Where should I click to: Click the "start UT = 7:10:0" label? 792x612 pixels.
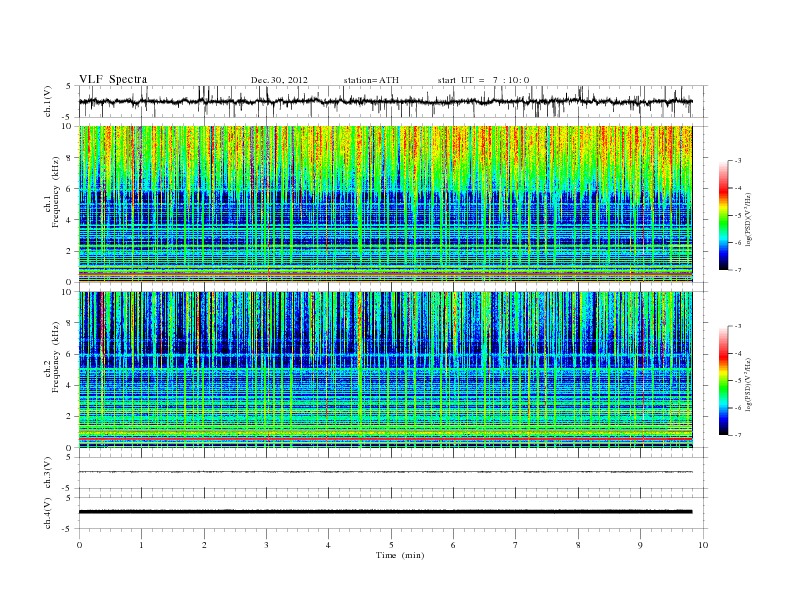click(x=483, y=80)
